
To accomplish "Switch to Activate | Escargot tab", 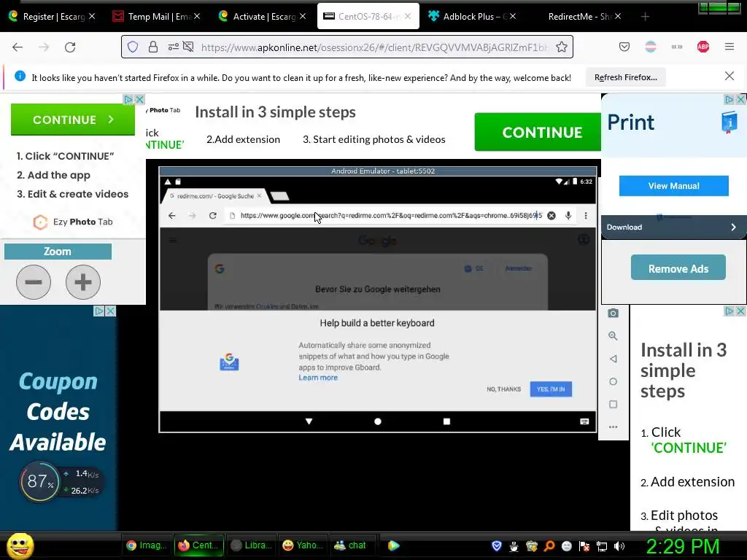I will 261,16.
